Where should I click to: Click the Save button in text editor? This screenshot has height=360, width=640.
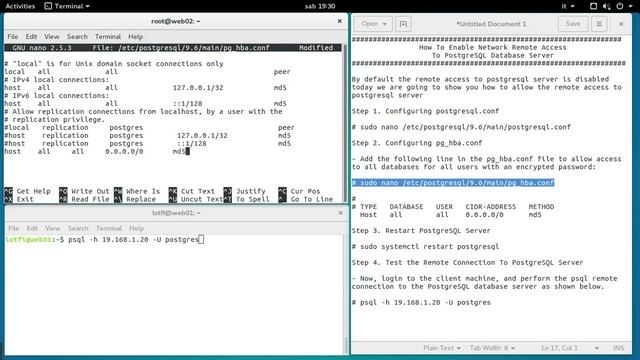(x=573, y=24)
